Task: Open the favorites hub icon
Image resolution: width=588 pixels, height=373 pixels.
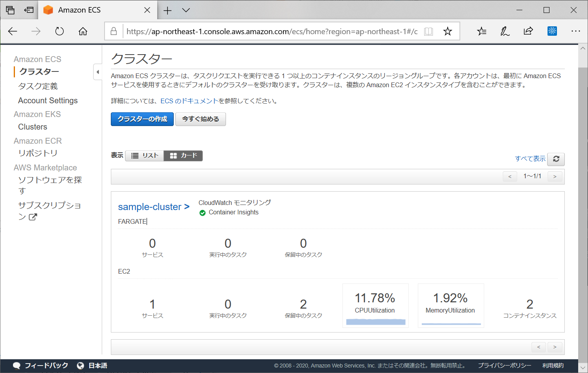Action: pyautogui.click(x=481, y=31)
